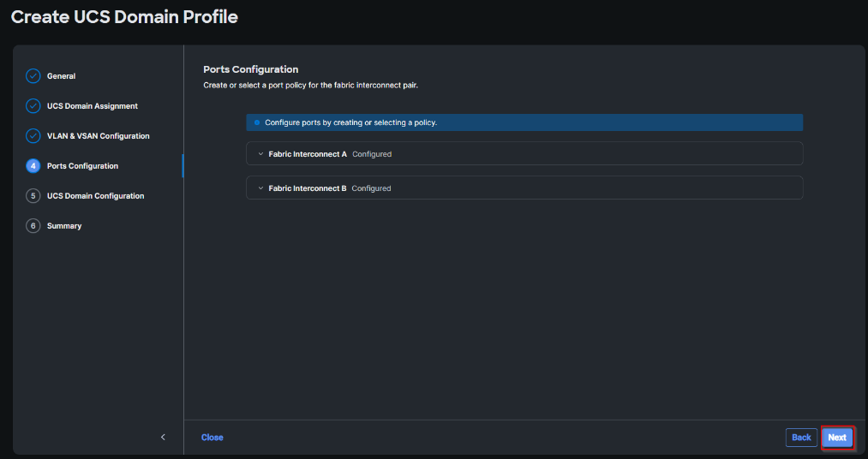Click the step 4 number circle
This screenshot has width=868, height=459.
[x=33, y=166]
